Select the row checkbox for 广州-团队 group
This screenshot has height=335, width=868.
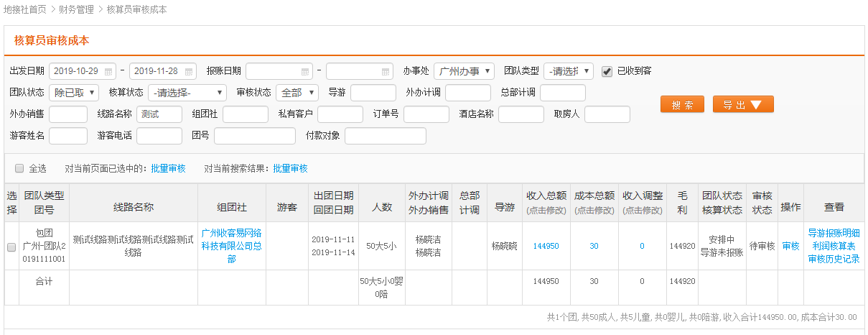pos(11,247)
